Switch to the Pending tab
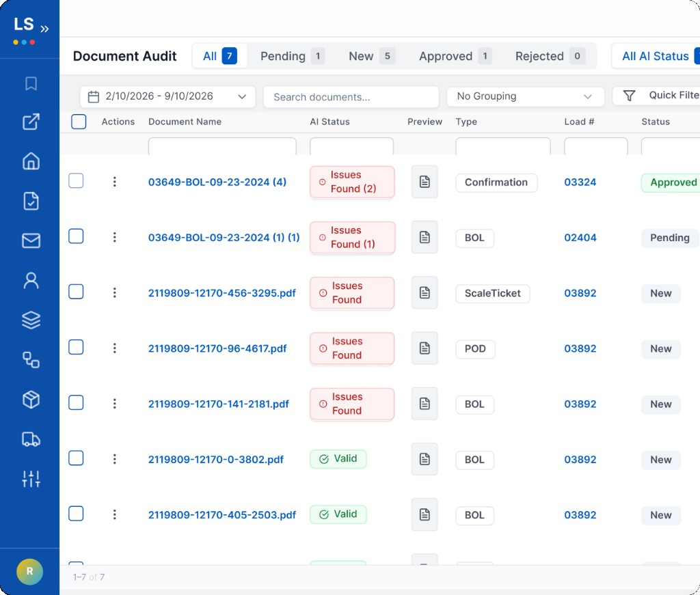The image size is (700, 595). point(293,56)
